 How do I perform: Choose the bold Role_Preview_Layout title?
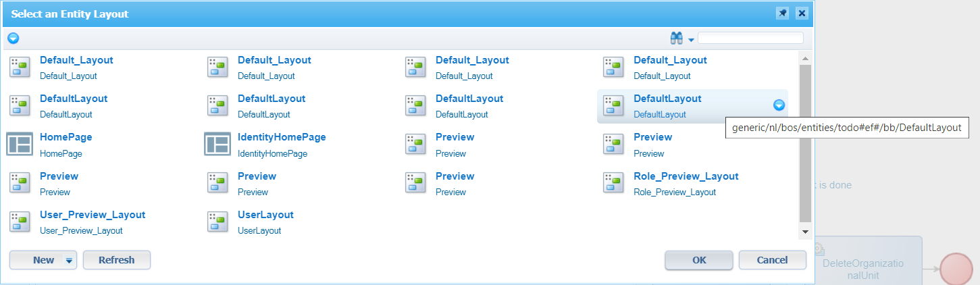[x=686, y=176]
